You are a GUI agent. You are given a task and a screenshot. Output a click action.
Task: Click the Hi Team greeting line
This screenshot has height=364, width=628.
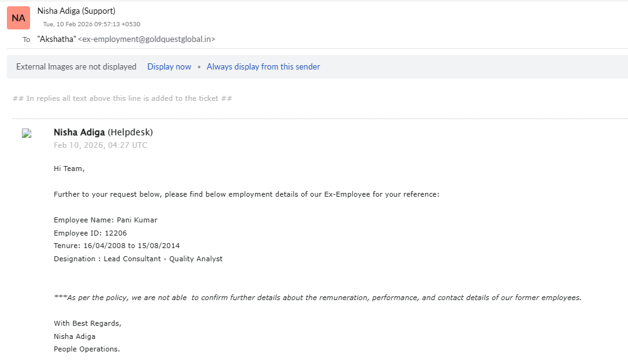69,169
